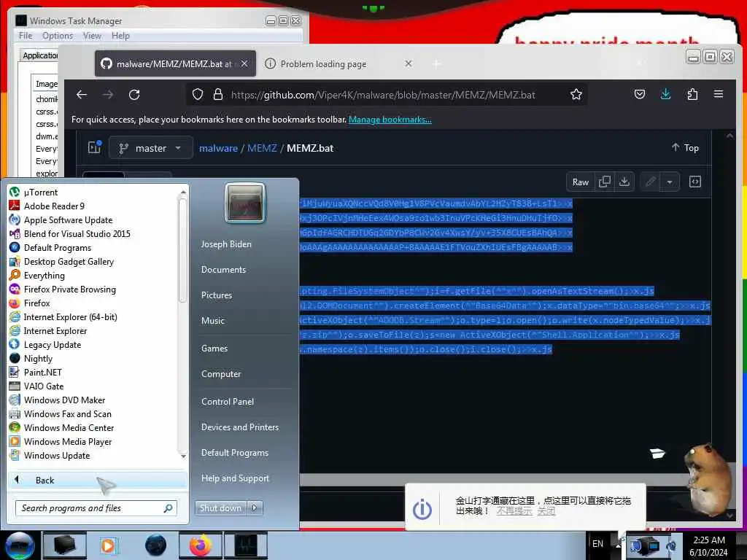
Task: Toggle GitHub file tree sidebar icon
Action: click(94, 147)
